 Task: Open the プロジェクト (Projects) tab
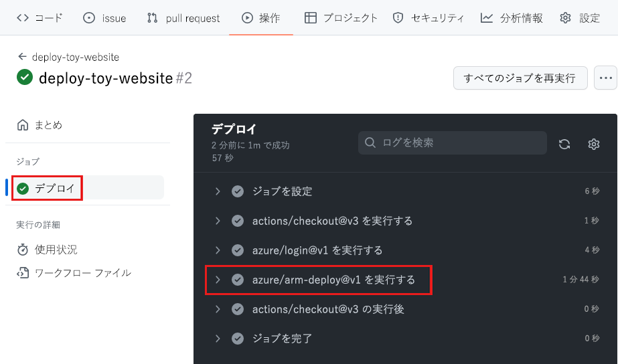(341, 17)
